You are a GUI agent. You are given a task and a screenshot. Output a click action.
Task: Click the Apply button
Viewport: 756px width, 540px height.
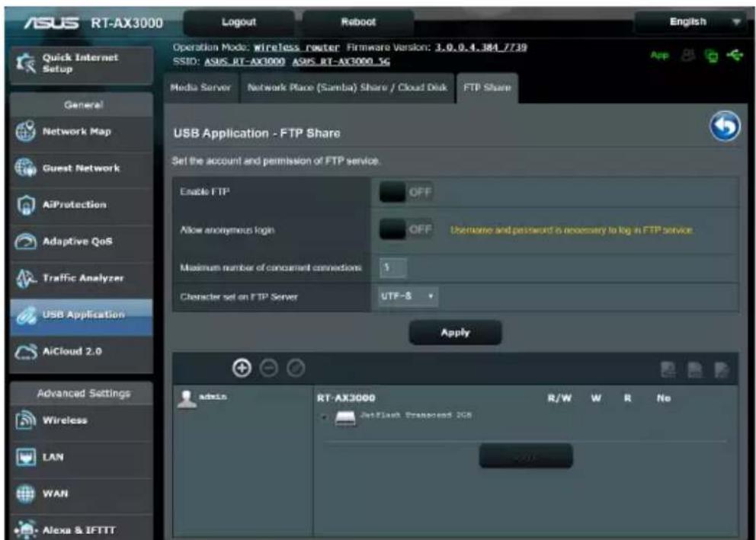tap(455, 332)
